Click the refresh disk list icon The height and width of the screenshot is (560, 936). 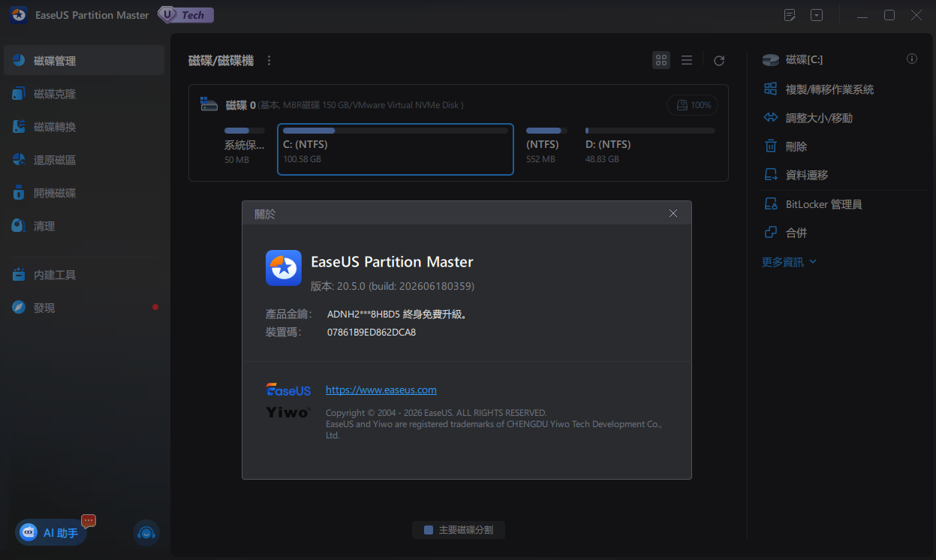[719, 61]
